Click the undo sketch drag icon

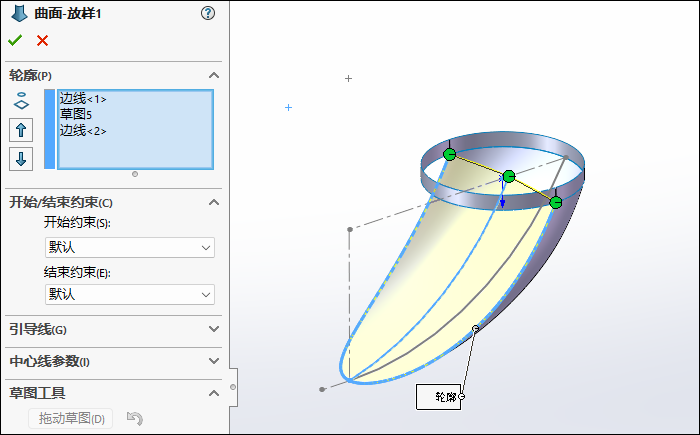(135, 418)
